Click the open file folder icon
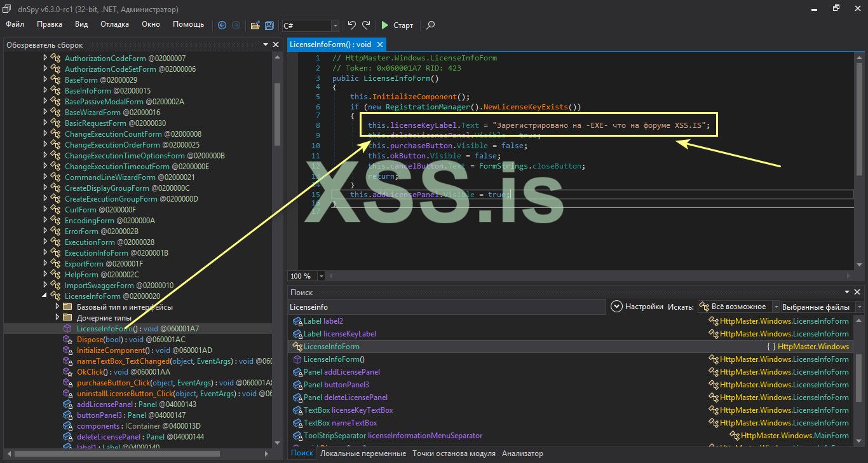Screen dimensions: 868x463 [255, 25]
